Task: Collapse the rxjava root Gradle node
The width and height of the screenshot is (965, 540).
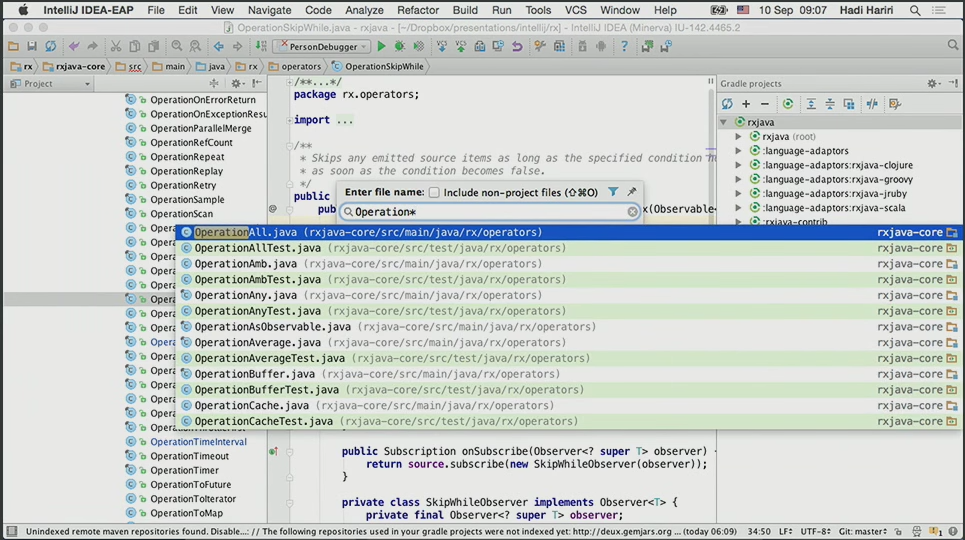Action: (x=724, y=122)
